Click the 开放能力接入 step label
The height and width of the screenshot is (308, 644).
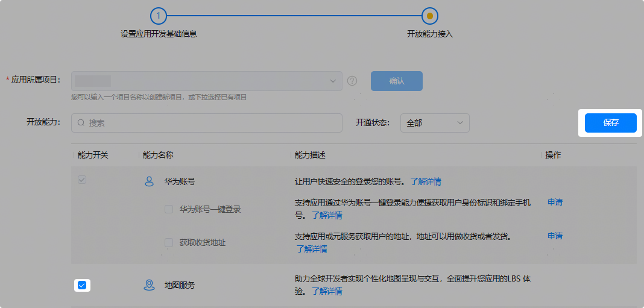click(x=429, y=34)
